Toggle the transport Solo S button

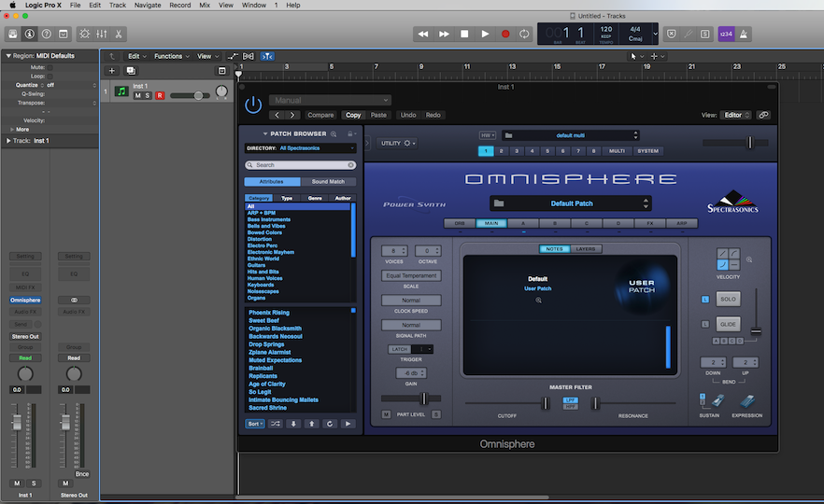click(704, 35)
